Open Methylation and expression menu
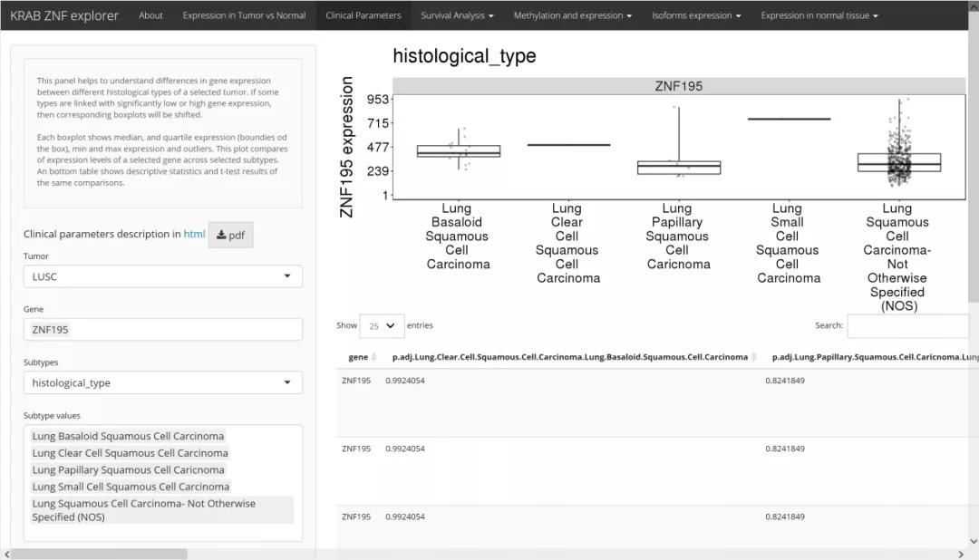The height and width of the screenshot is (560, 979). (x=572, y=15)
